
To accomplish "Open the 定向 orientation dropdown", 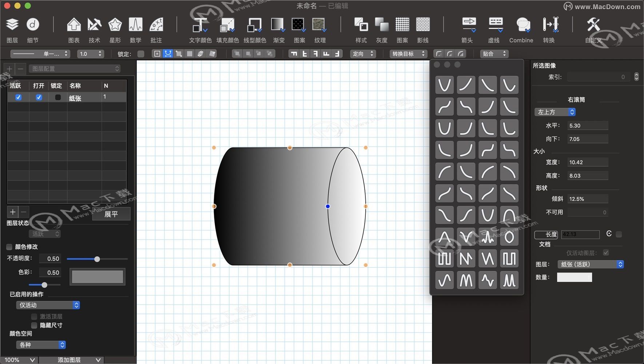I will [x=363, y=54].
